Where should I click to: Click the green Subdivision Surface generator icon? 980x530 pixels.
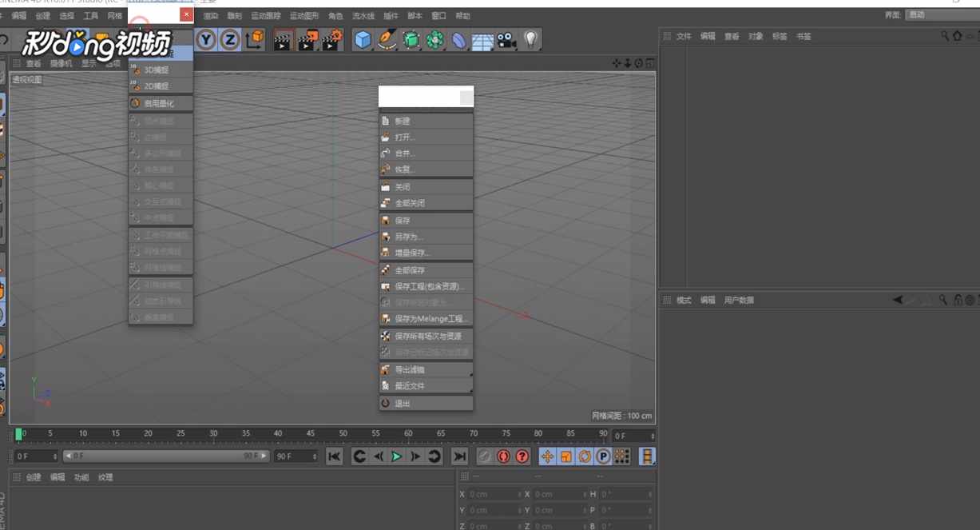(x=411, y=39)
